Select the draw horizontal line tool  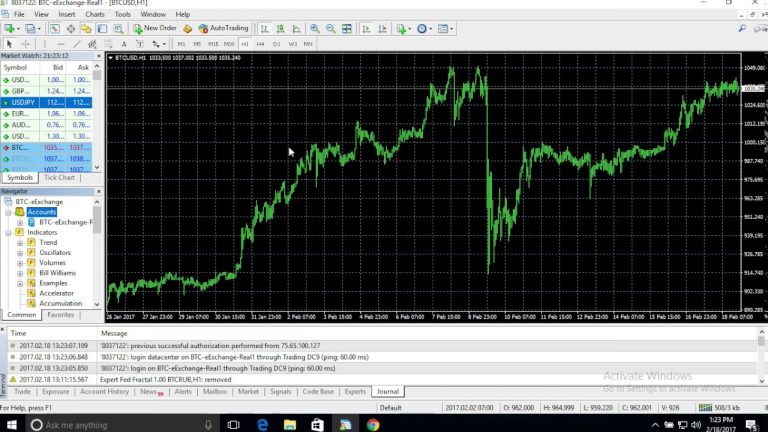tap(60, 44)
